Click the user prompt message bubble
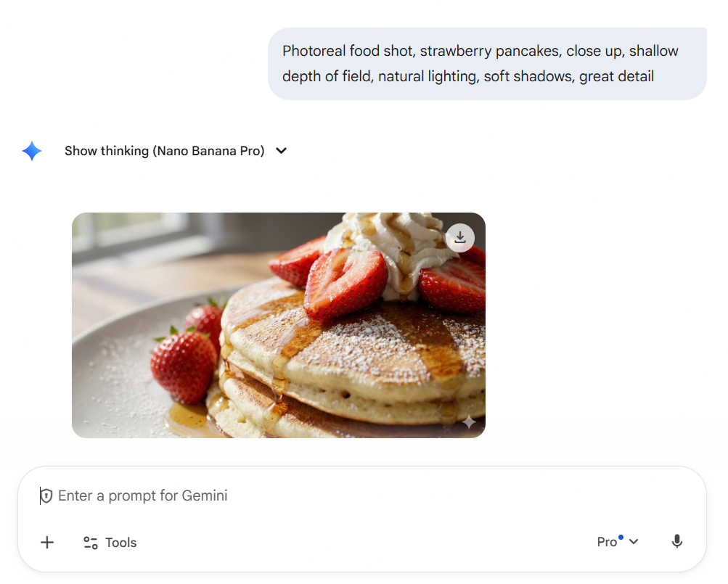728x584 pixels. [x=486, y=64]
